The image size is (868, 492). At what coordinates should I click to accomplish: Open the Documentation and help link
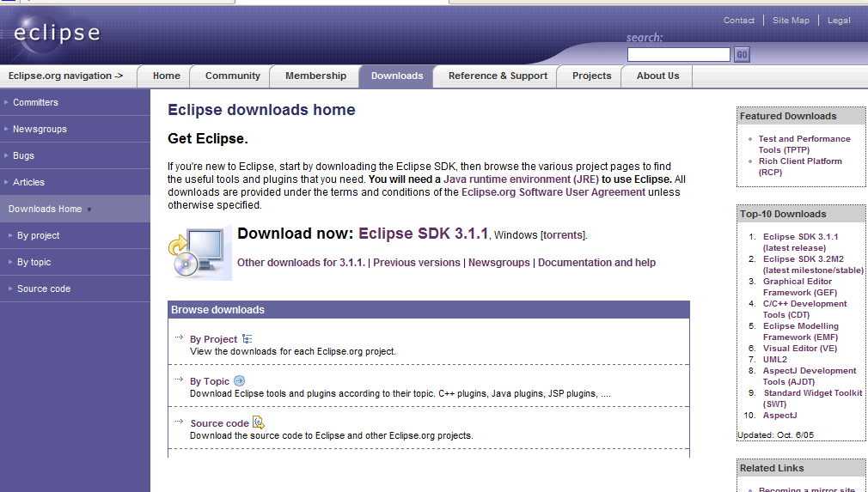[x=596, y=263]
